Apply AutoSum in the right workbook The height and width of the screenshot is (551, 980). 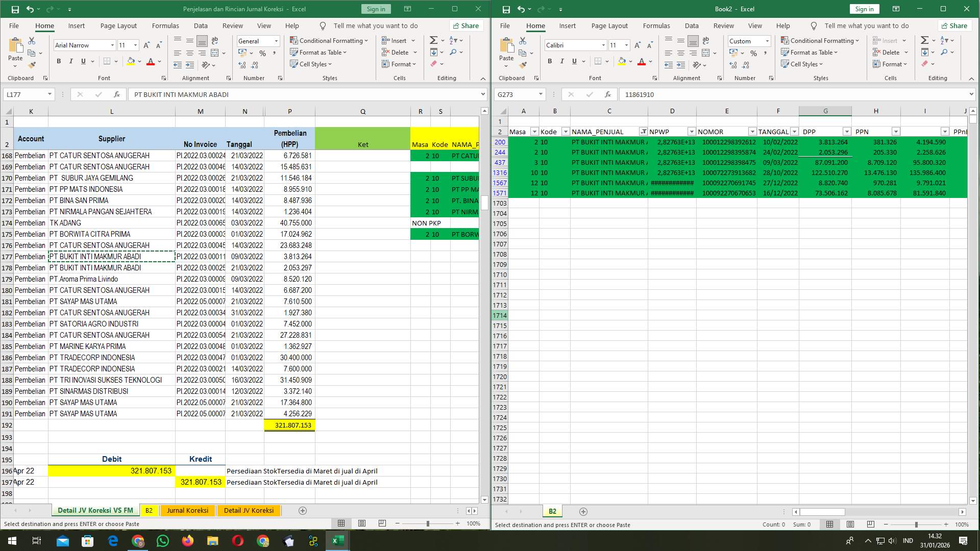(x=924, y=39)
